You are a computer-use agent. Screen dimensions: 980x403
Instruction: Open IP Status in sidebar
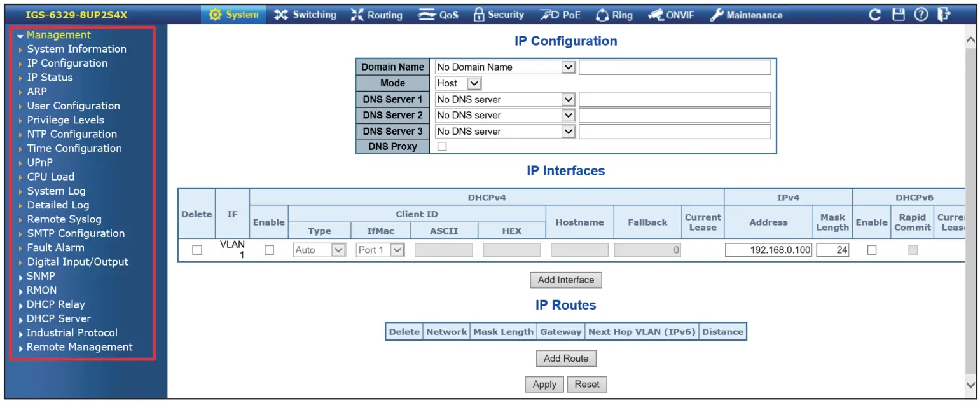coord(50,78)
